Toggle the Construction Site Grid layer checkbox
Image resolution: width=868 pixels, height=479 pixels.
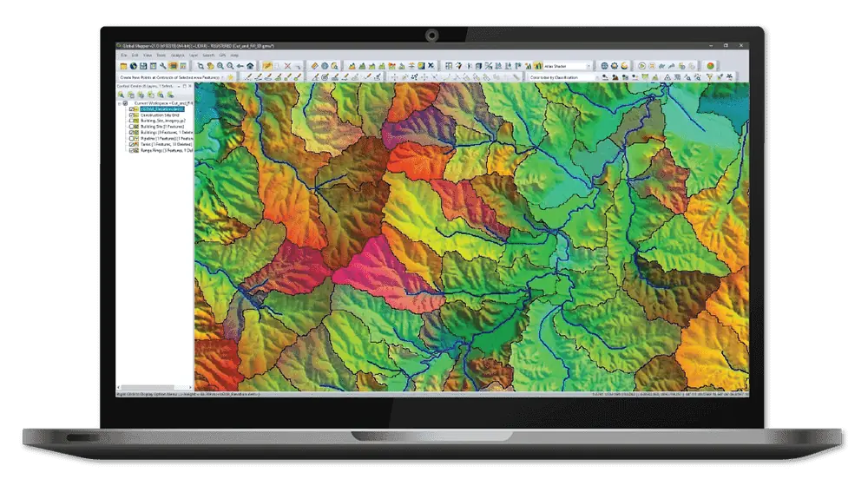coord(131,115)
